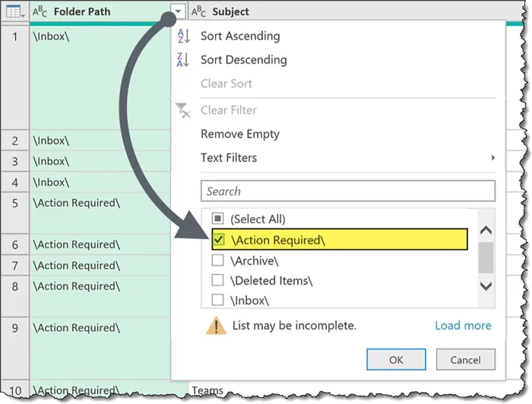Open the Folder Path filter dropdown arrow
This screenshot has width=532, height=404.
pyautogui.click(x=177, y=11)
